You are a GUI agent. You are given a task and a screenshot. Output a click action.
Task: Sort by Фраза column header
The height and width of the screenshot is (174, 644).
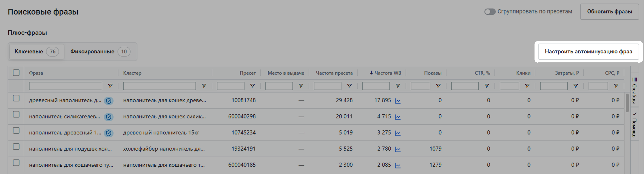36,73
